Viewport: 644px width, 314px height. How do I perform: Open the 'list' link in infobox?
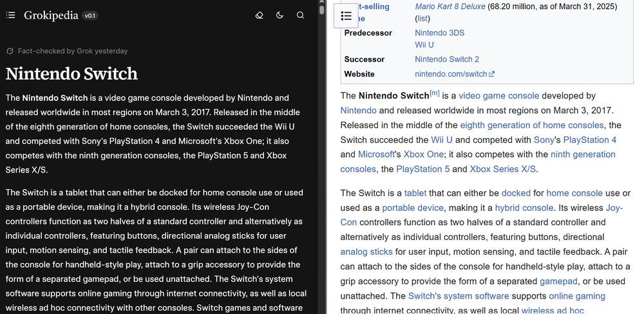coord(422,19)
